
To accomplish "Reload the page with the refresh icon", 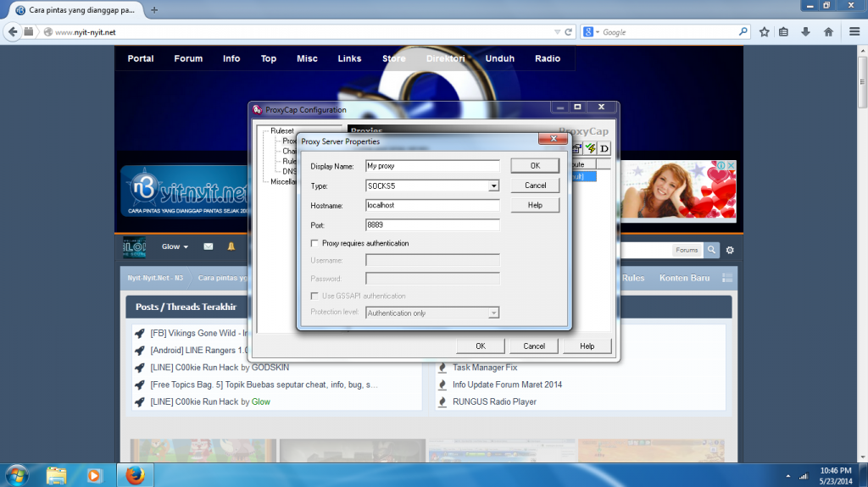I will point(569,32).
